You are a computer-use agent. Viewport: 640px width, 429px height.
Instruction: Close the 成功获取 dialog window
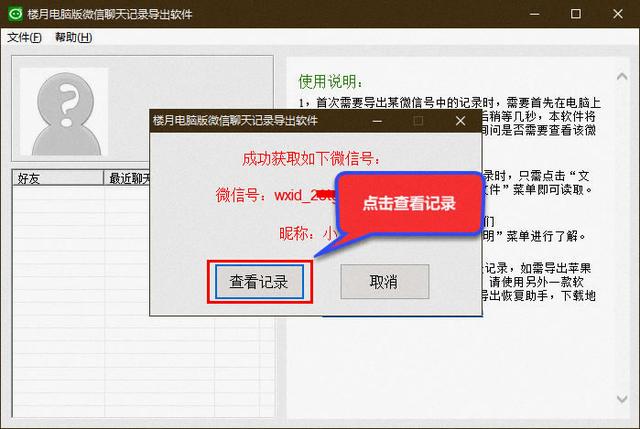point(460,121)
